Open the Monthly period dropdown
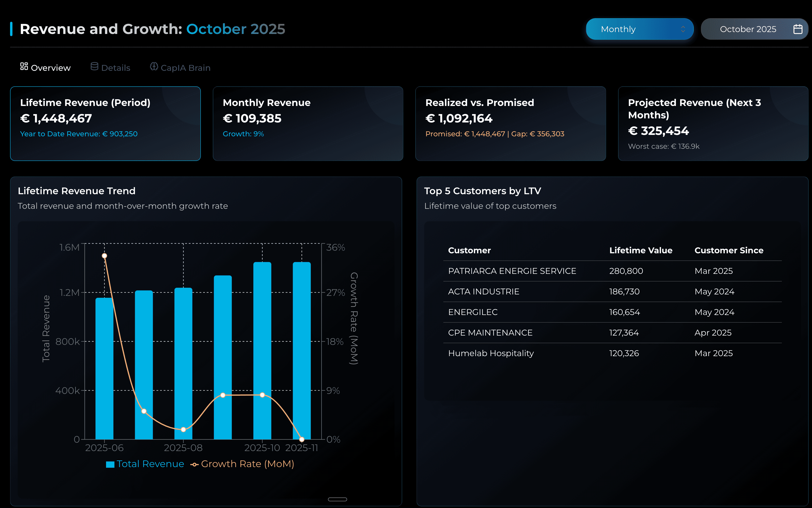 639,29
